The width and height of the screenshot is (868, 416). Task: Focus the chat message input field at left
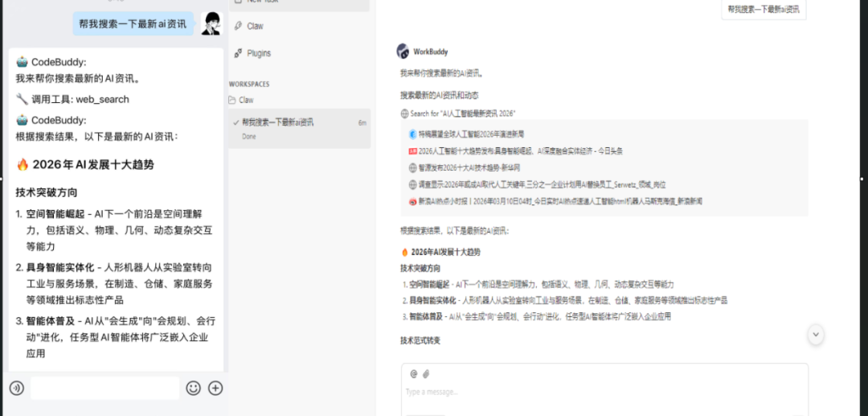pos(105,389)
